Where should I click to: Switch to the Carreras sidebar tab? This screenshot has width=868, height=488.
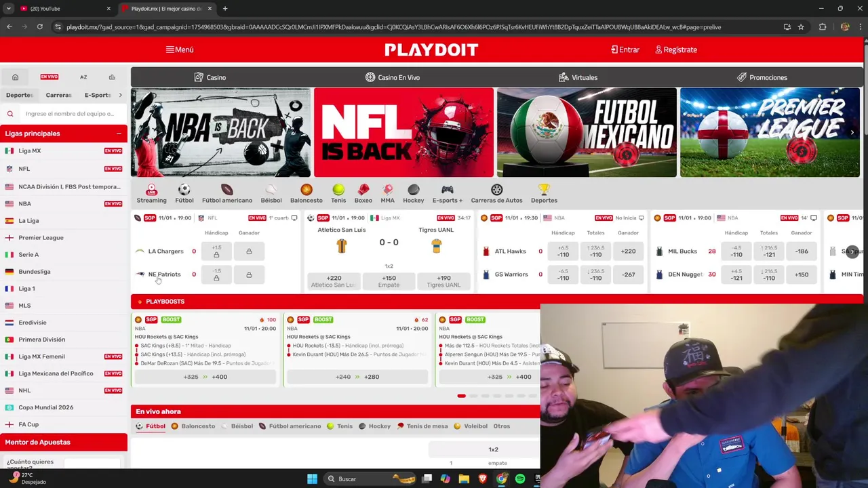(x=58, y=96)
